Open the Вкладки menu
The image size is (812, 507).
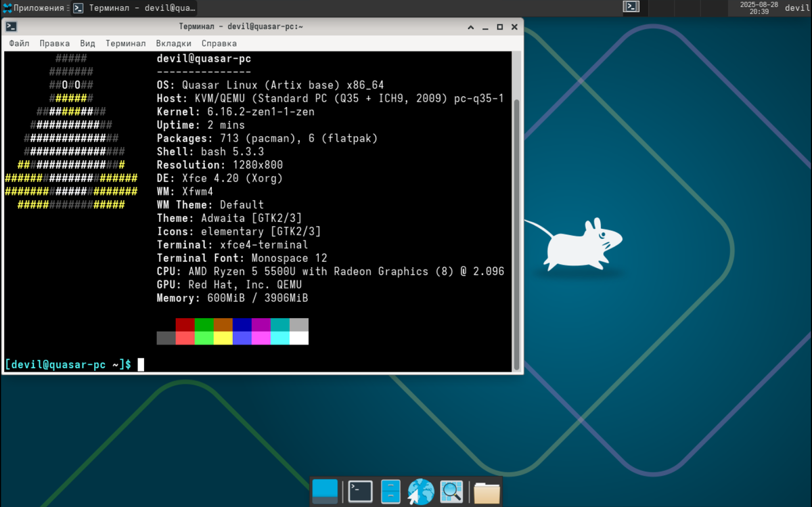coord(173,43)
